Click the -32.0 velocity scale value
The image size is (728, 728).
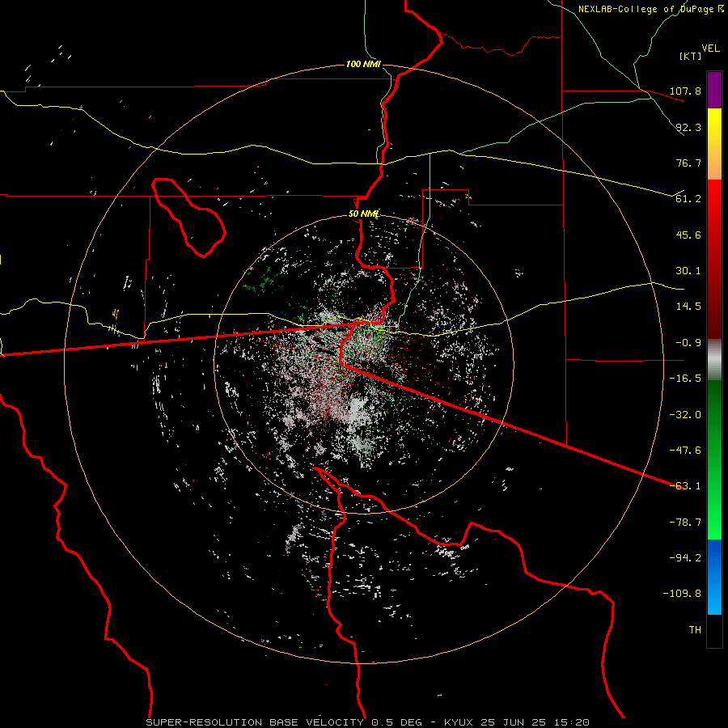point(685,415)
